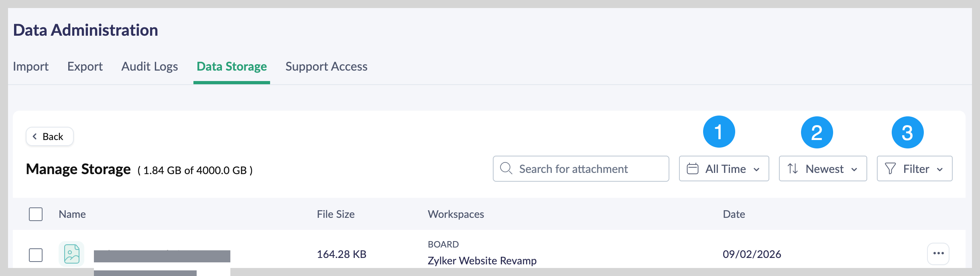The height and width of the screenshot is (276, 980).
Task: Tick the select-all checkbox in table header
Action: point(36,214)
